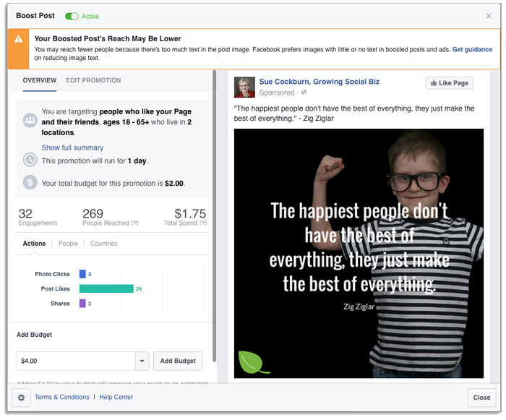Open People Reached help tooltip
Viewport: 506px width, 420px height.
[x=135, y=223]
